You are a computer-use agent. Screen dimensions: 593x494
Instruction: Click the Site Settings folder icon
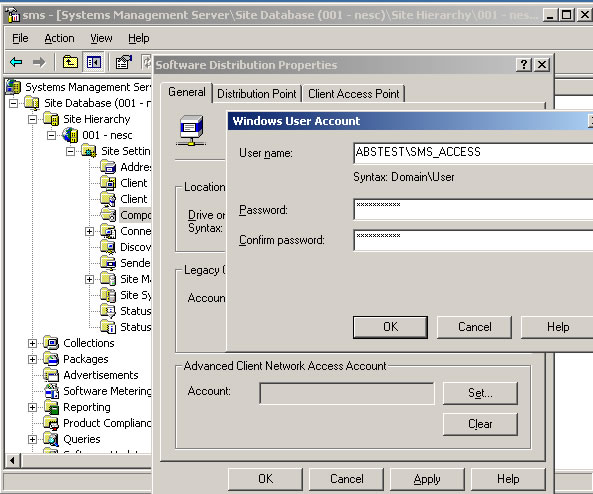89,151
